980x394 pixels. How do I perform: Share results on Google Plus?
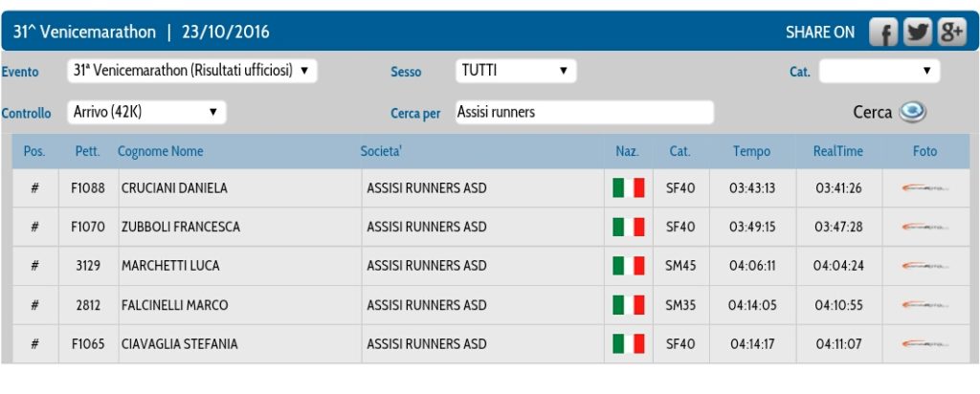pos(951,32)
